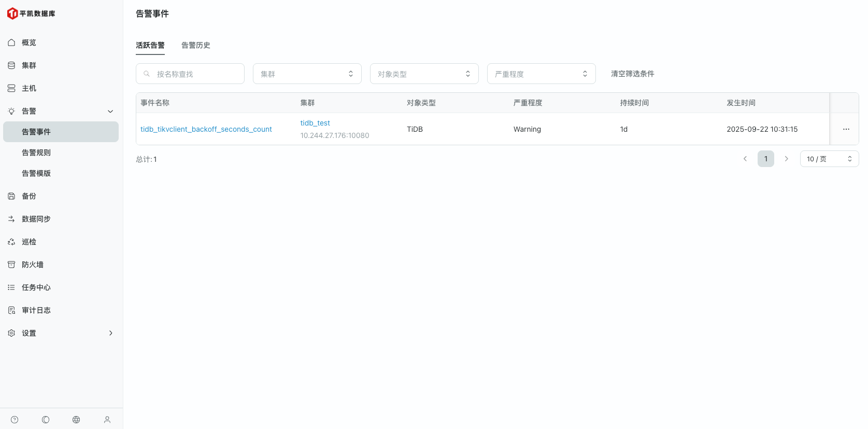Click 清空筛选条件 to clear filters

(632, 74)
